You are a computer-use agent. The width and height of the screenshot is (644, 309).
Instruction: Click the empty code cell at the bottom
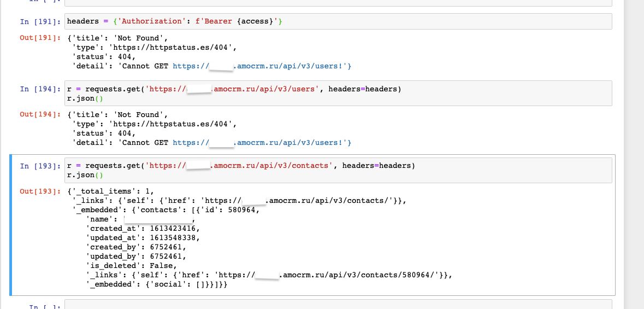coord(338,305)
